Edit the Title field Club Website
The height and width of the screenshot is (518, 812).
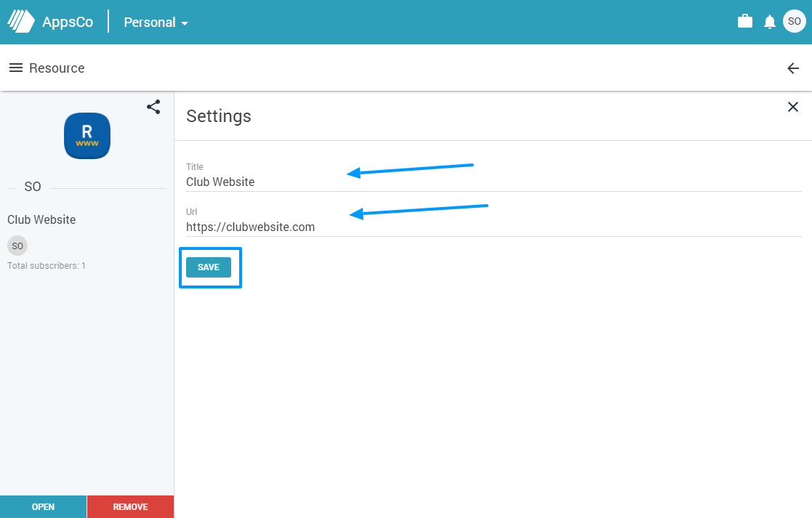coord(494,182)
